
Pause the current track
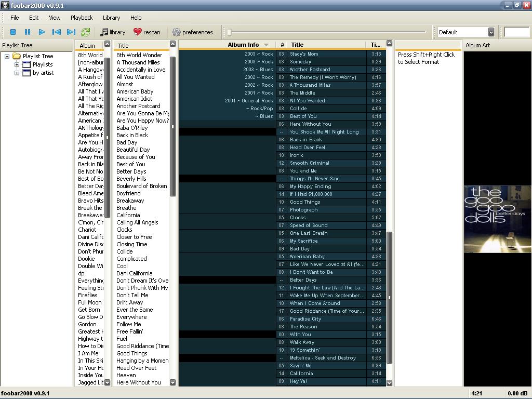pyautogui.click(x=28, y=32)
